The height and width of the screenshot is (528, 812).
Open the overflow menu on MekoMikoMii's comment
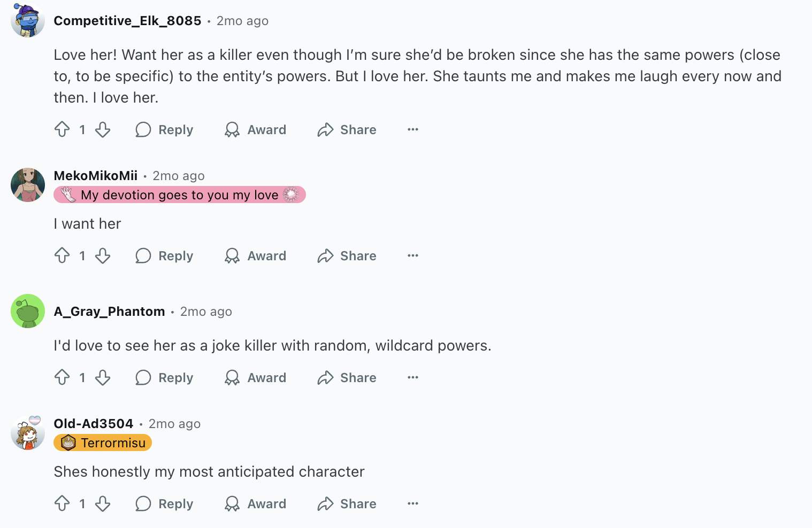[x=412, y=256]
